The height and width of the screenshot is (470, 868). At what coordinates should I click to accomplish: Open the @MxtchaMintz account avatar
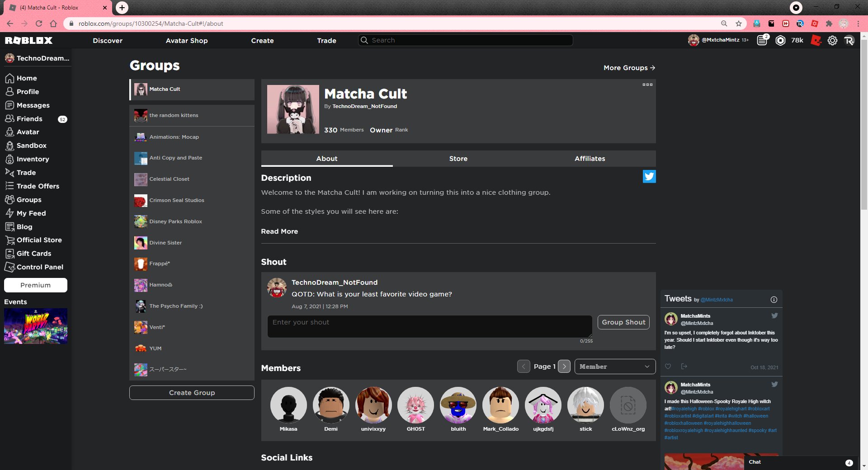coord(693,40)
